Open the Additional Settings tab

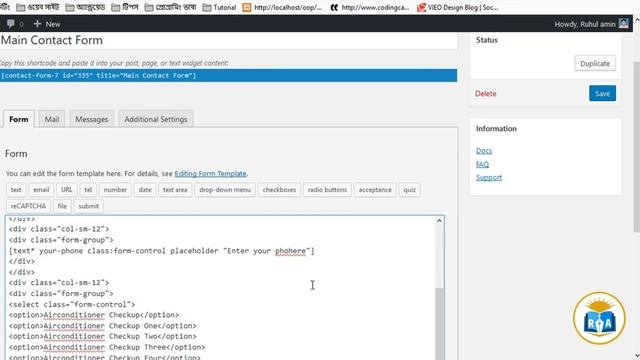click(x=156, y=119)
